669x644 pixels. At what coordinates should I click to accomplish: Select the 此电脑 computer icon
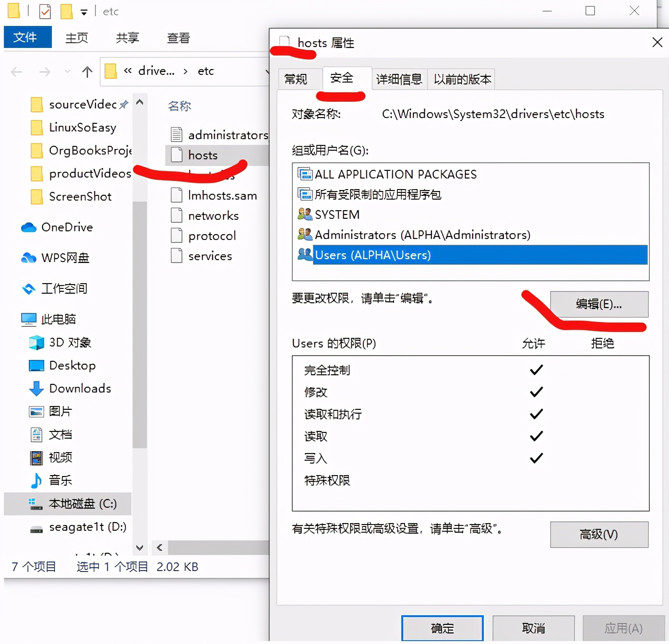(29, 320)
